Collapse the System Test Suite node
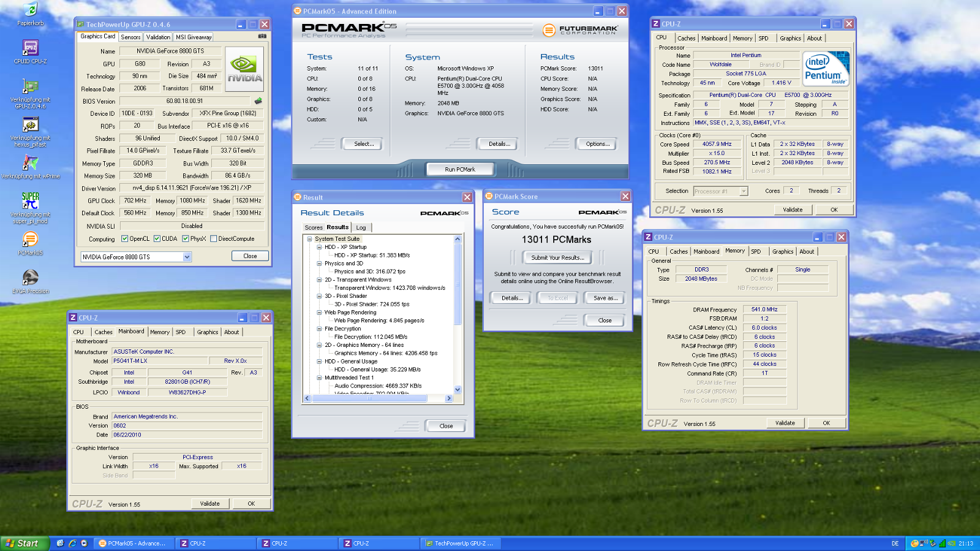This screenshot has height=551, width=980. pos(309,239)
